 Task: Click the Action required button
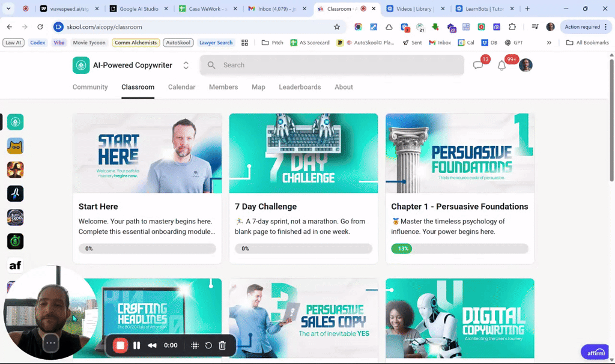(586, 26)
